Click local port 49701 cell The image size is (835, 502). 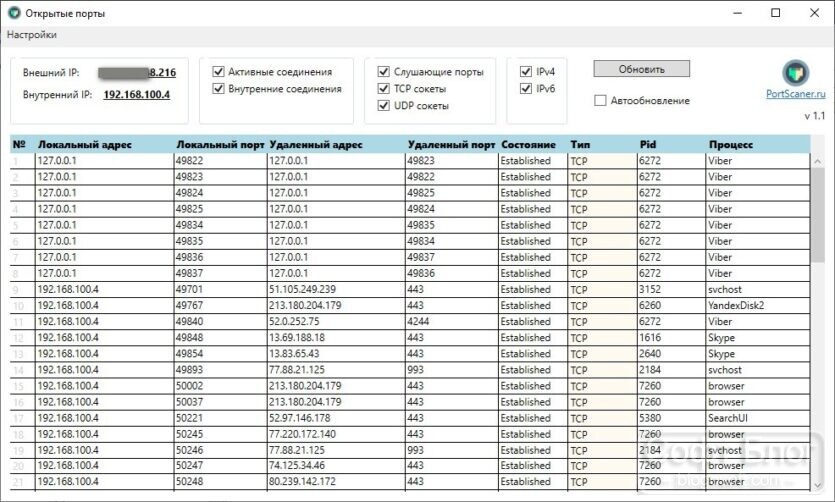(x=220, y=290)
